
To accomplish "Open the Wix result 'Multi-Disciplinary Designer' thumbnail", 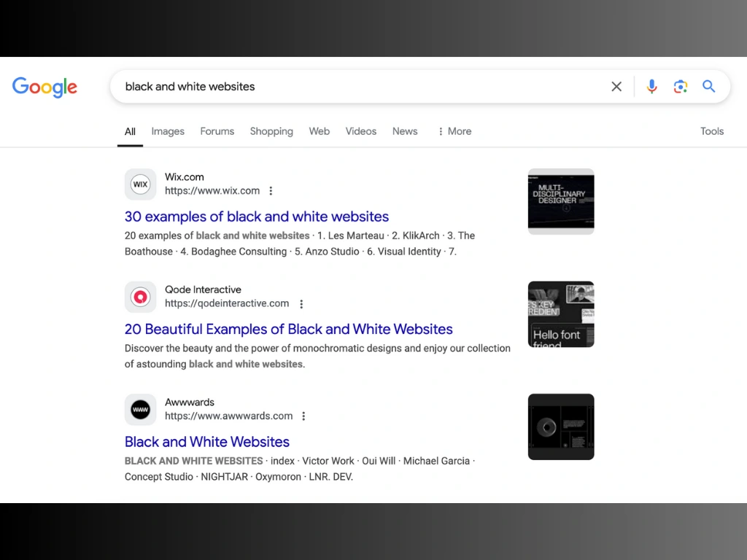I will [561, 201].
